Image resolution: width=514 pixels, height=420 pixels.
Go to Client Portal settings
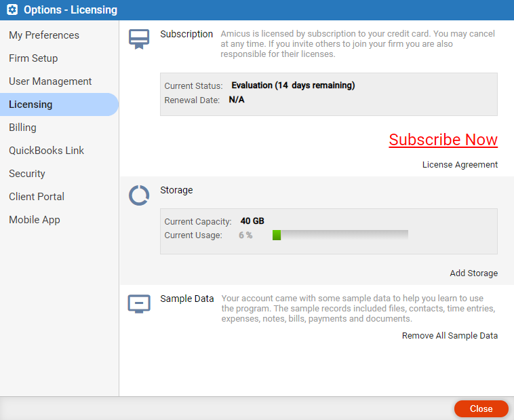(37, 196)
